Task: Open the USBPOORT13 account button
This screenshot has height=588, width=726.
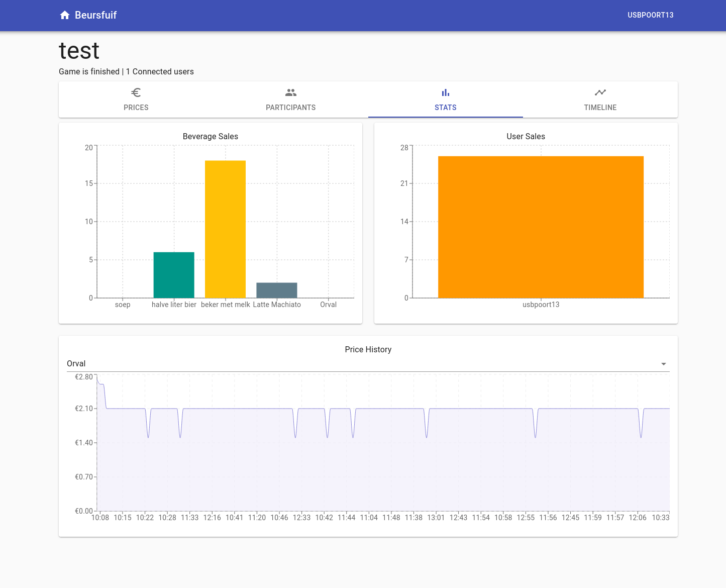Action: click(x=651, y=15)
